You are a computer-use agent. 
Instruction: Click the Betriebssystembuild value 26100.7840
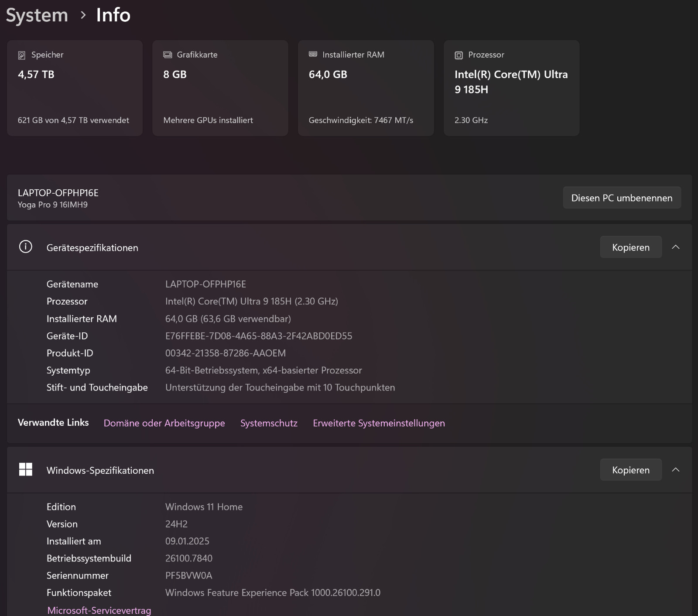(x=189, y=558)
